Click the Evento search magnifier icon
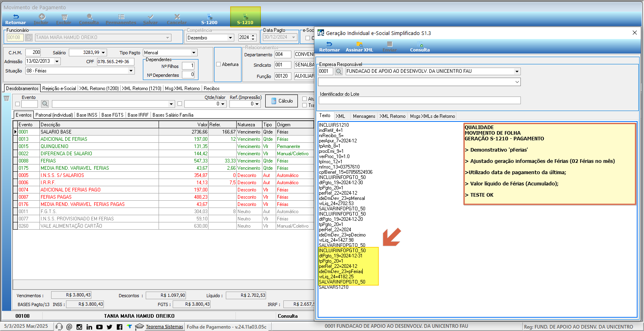Image resolution: width=644 pixels, height=331 pixels. point(45,104)
